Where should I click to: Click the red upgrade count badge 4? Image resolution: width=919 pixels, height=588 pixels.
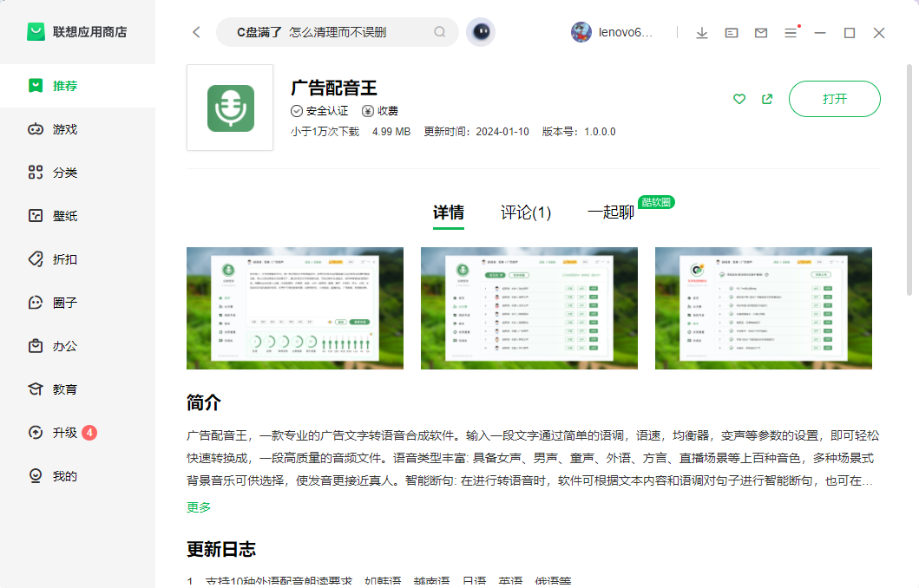pyautogui.click(x=89, y=433)
